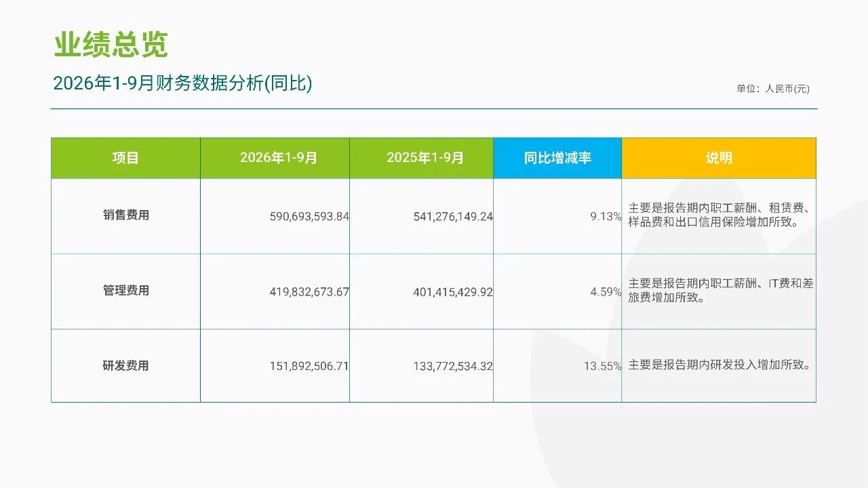This screenshot has width=868, height=488.
Task: Click the value "590,693,593.84"
Action: click(309, 217)
